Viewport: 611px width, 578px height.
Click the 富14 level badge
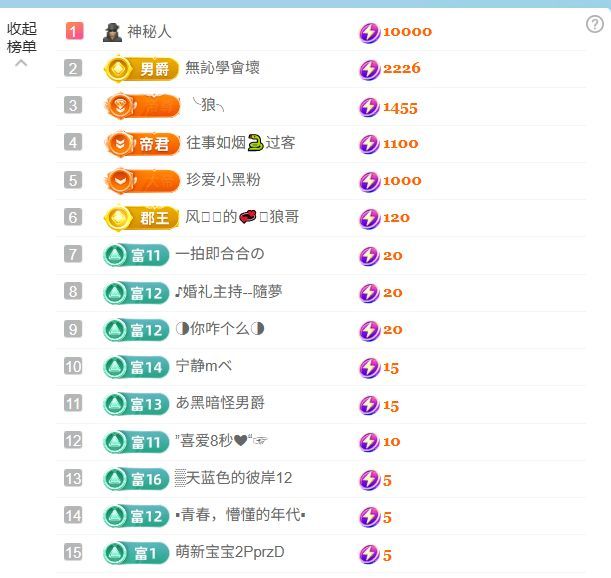136,367
